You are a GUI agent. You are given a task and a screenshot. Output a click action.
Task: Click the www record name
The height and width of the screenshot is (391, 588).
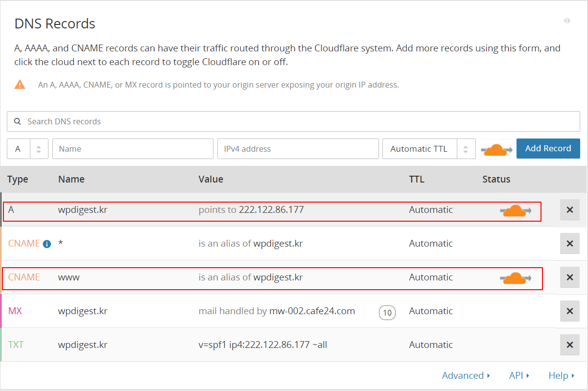[x=69, y=277]
